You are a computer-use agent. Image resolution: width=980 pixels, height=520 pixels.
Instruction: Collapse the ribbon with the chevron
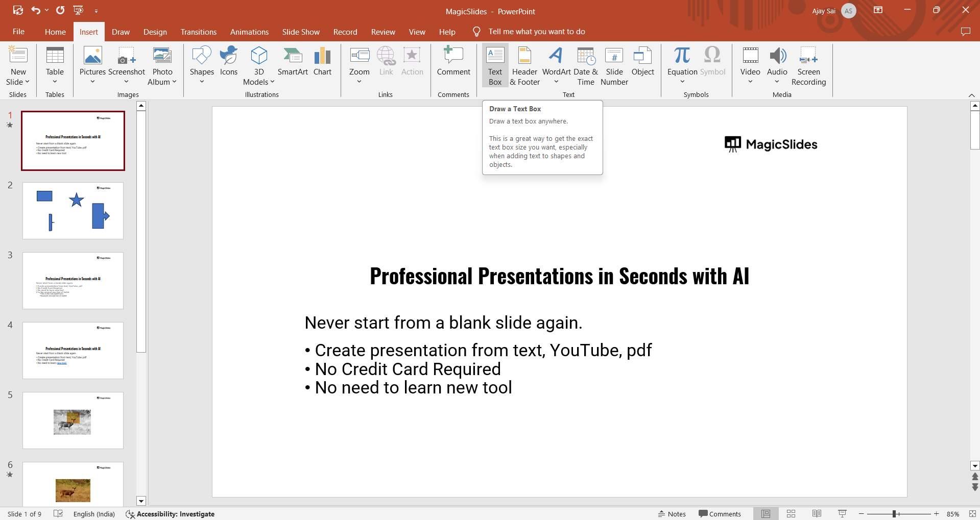pos(971,95)
